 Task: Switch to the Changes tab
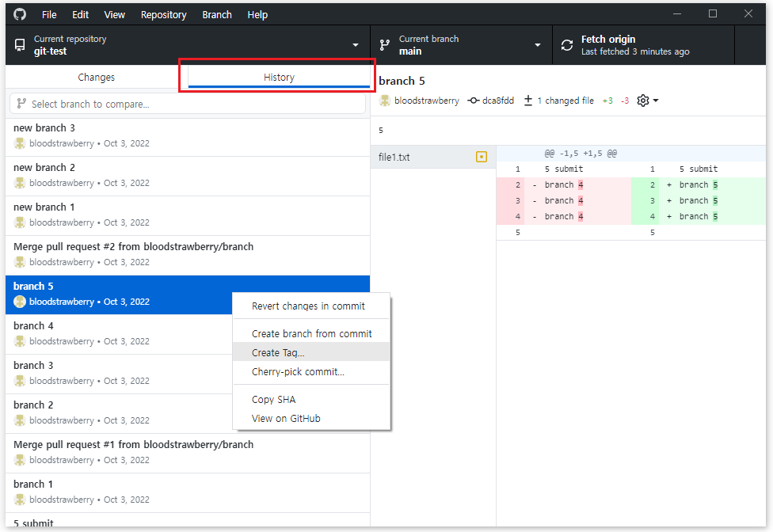96,78
